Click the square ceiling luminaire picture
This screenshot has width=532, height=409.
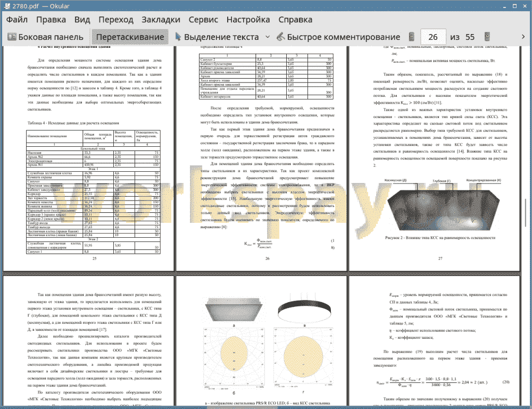[234, 310]
